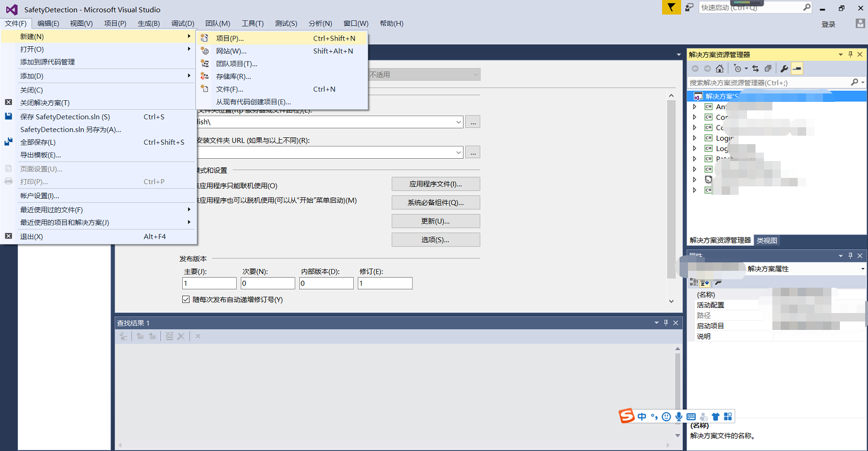This screenshot has width=868, height=451.
Task: Click the publish page vertical scrollbar down arrow
Action: (x=671, y=301)
